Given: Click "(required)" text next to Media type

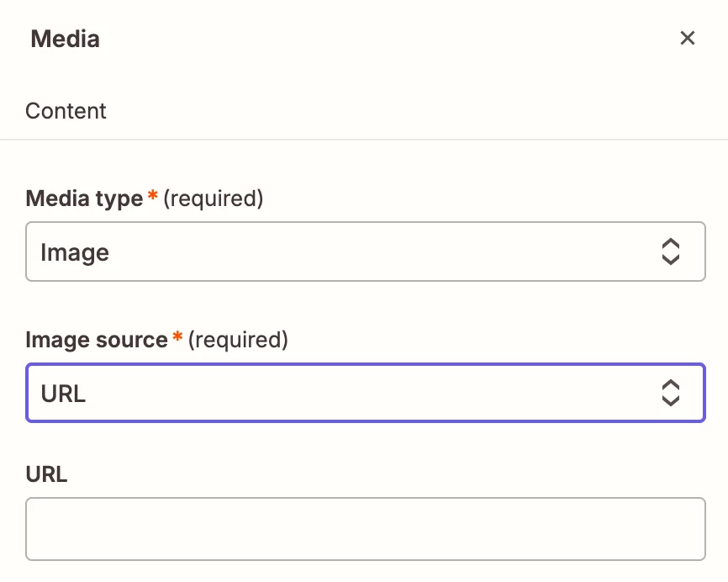Looking at the screenshot, I should (x=213, y=198).
